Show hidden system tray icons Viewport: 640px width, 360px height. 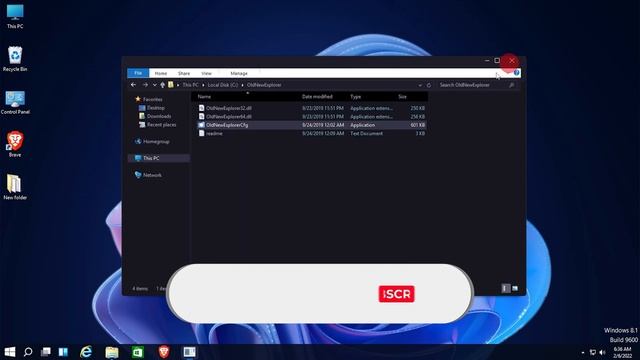582,353
